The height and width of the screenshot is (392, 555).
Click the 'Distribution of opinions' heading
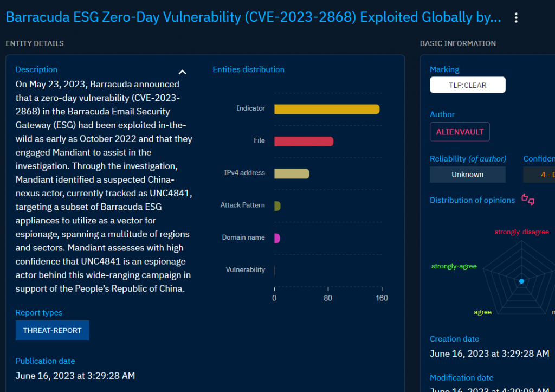click(x=472, y=200)
